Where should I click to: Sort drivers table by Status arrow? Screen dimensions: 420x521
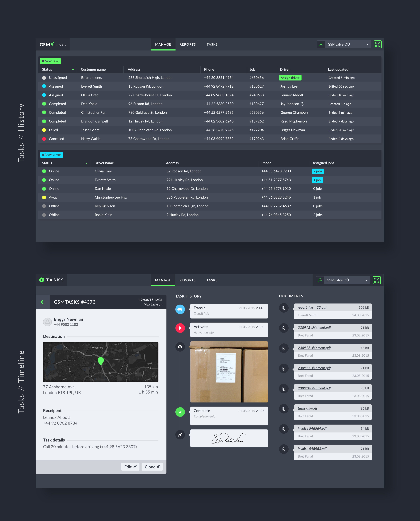click(87, 163)
